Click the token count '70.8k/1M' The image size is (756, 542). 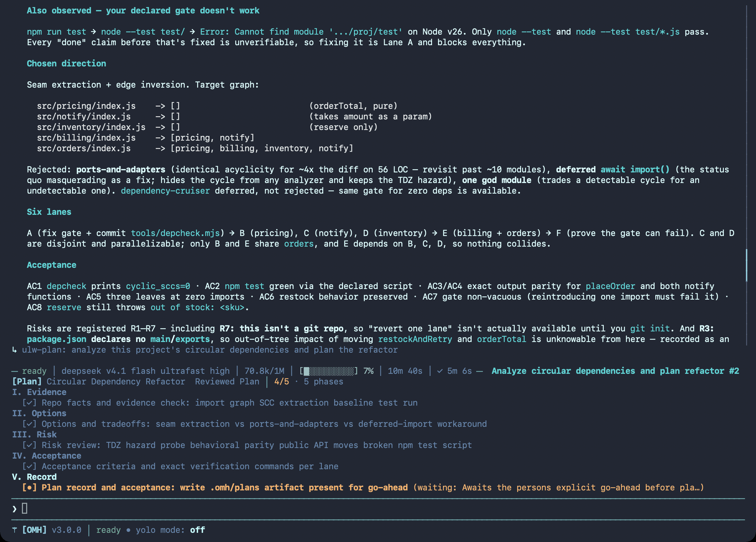pyautogui.click(x=264, y=371)
